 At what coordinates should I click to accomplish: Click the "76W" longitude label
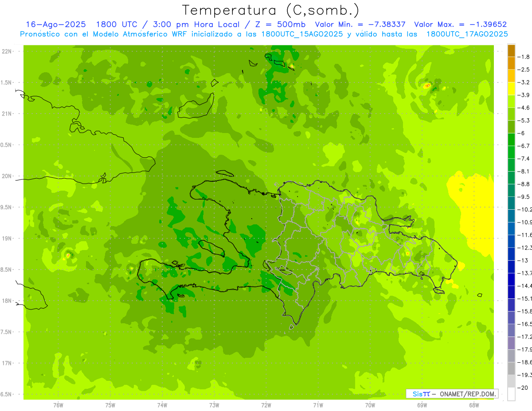coord(58,405)
